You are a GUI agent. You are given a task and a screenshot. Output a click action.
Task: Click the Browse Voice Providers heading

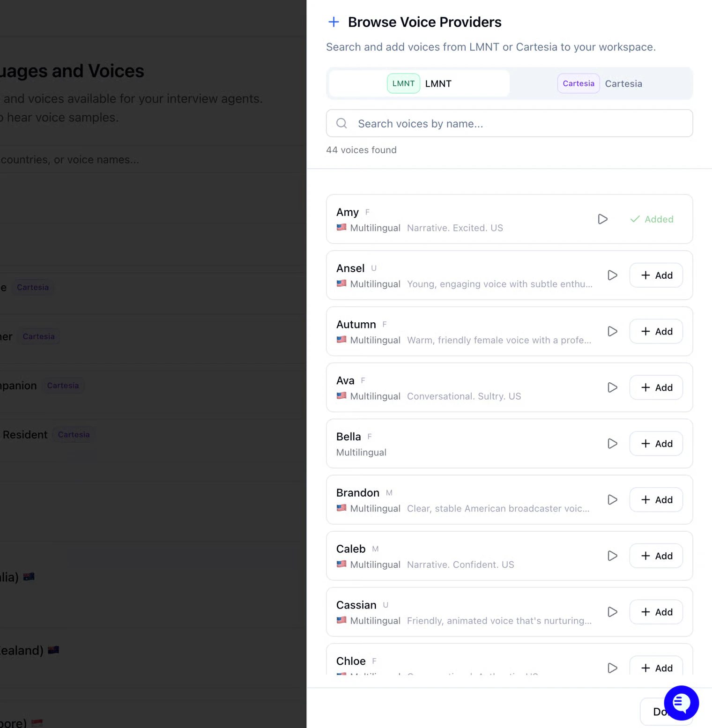(424, 22)
